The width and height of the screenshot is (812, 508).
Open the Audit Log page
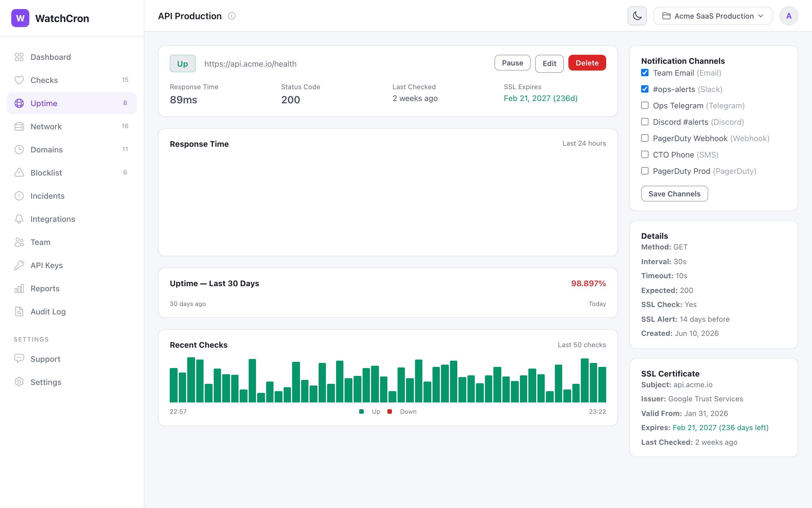(x=72, y=312)
